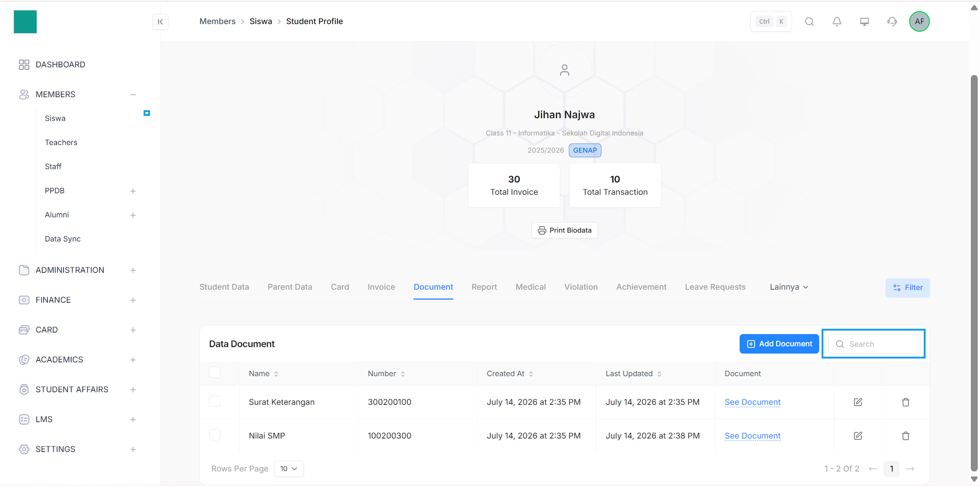Screen dimensions: 980x486
Task: Switch to the Medical tab
Action: pyautogui.click(x=530, y=287)
